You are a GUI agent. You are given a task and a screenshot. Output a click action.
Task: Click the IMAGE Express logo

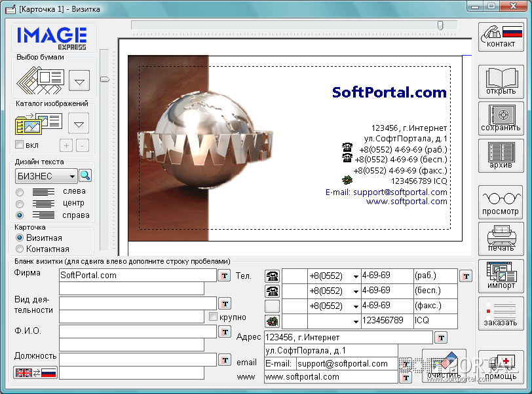point(52,38)
